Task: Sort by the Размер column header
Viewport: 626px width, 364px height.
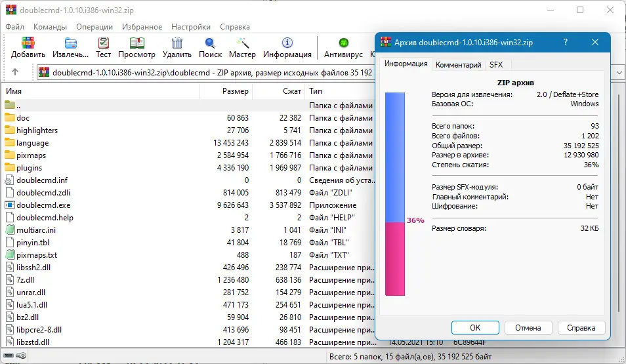Action: [x=226, y=91]
